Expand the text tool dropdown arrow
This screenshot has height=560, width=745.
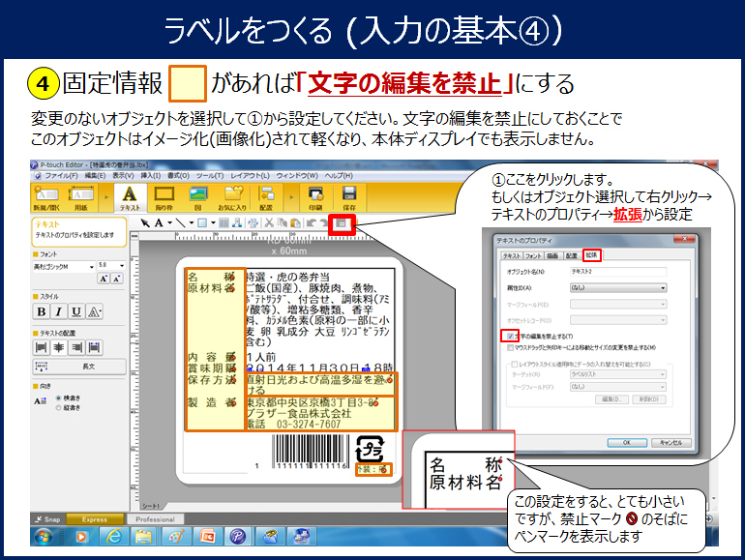169,222
